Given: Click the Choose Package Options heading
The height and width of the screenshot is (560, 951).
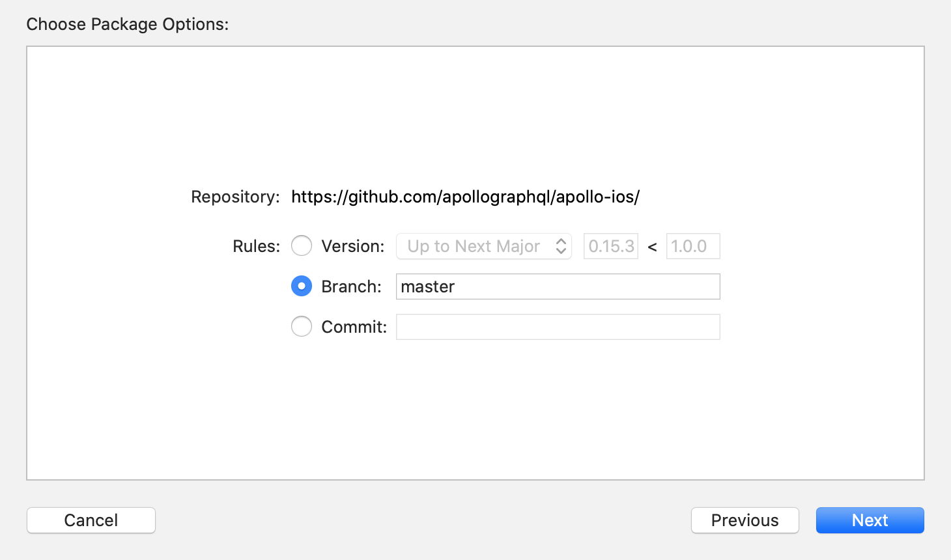Looking at the screenshot, I should point(128,24).
